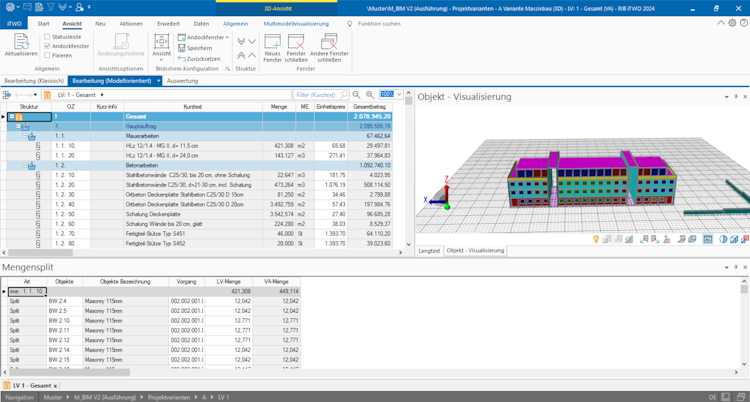Click the zoom out magnifier icon
The height and width of the screenshot is (402, 750).
356,95
